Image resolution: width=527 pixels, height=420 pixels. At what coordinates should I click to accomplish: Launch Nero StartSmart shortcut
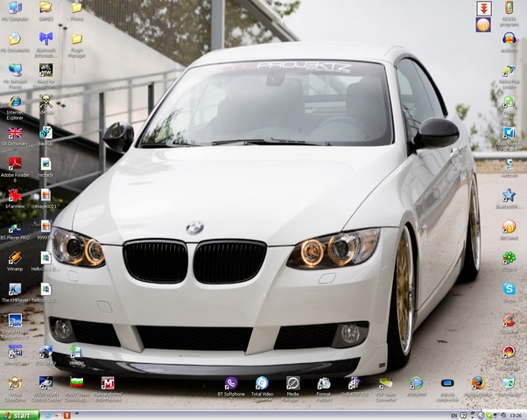pyautogui.click(x=509, y=357)
